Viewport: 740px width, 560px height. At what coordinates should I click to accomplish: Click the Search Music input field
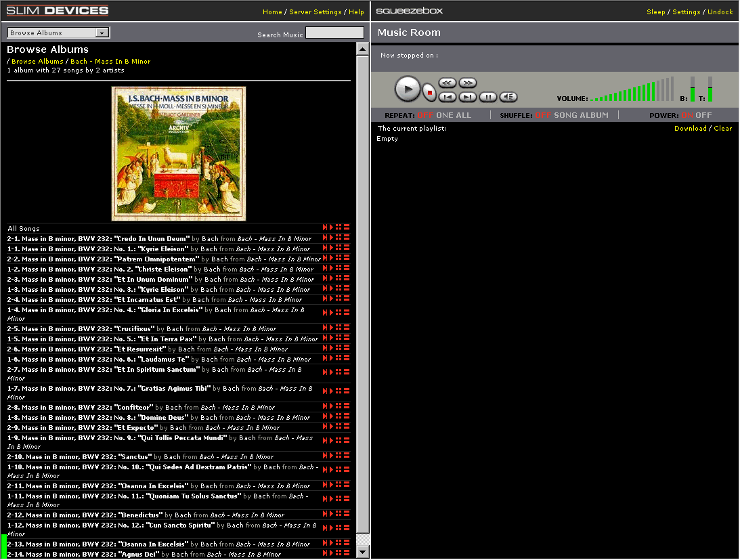pyautogui.click(x=334, y=33)
